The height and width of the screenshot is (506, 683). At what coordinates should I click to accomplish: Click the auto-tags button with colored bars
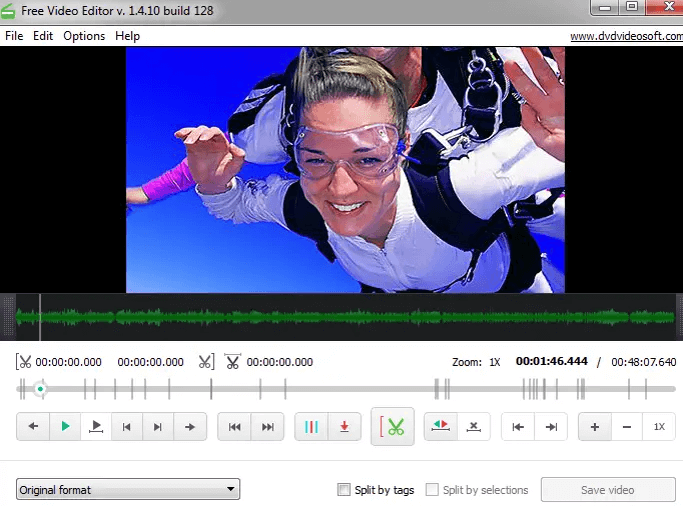click(311, 426)
